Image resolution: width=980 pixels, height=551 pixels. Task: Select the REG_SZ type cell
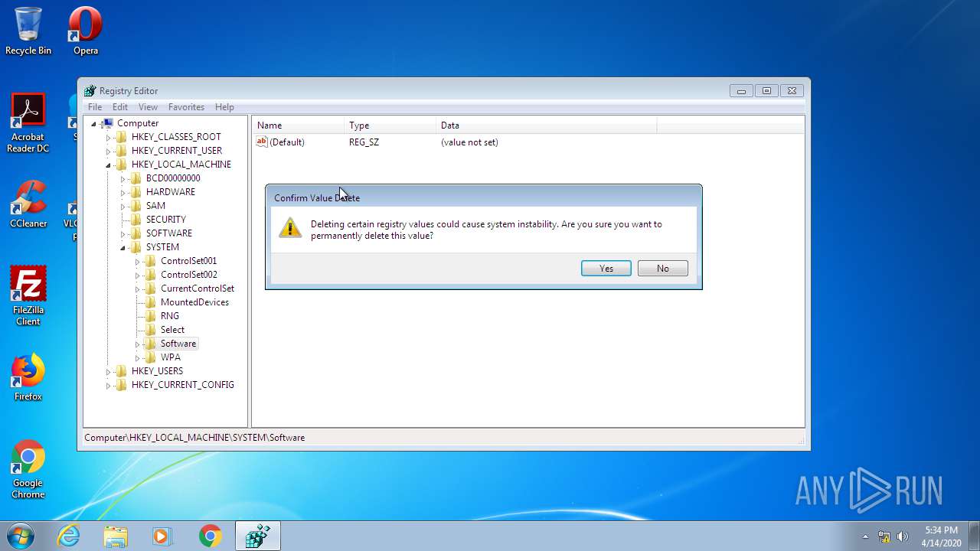coord(364,142)
